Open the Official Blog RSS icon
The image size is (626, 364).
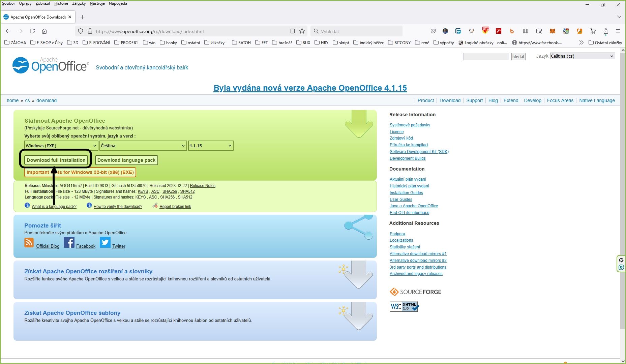tap(29, 243)
